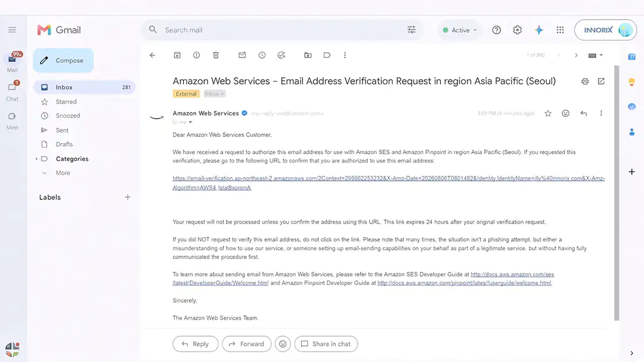Launch Gemini sparkle icon
644x362 pixels.
(x=538, y=30)
